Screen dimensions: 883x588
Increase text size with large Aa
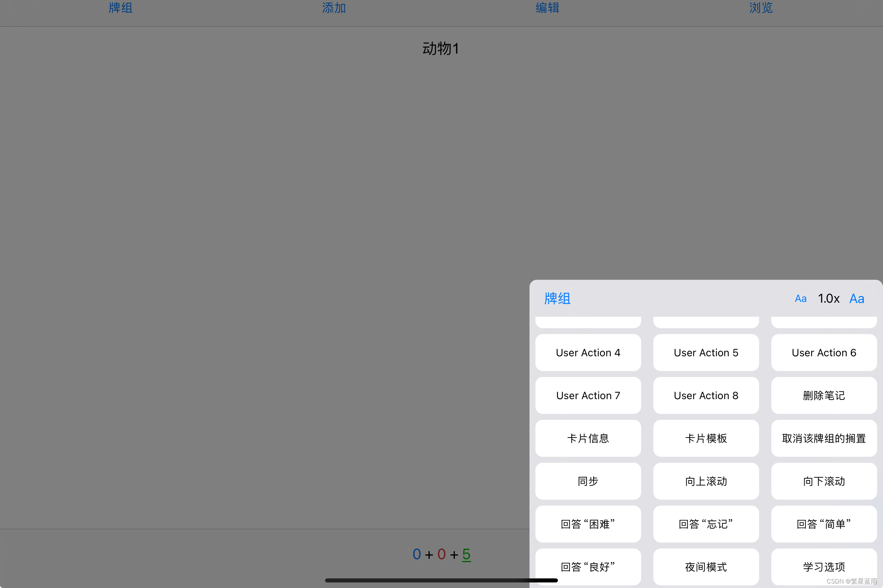point(856,299)
